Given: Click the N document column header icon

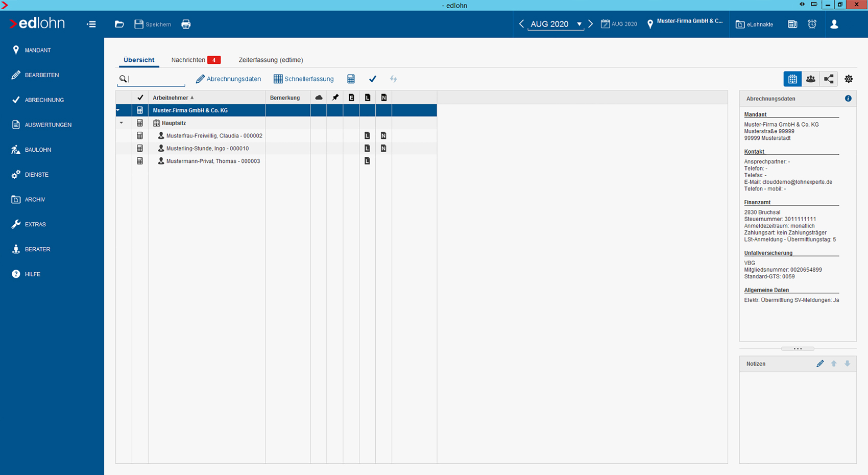Looking at the screenshot, I should point(384,98).
